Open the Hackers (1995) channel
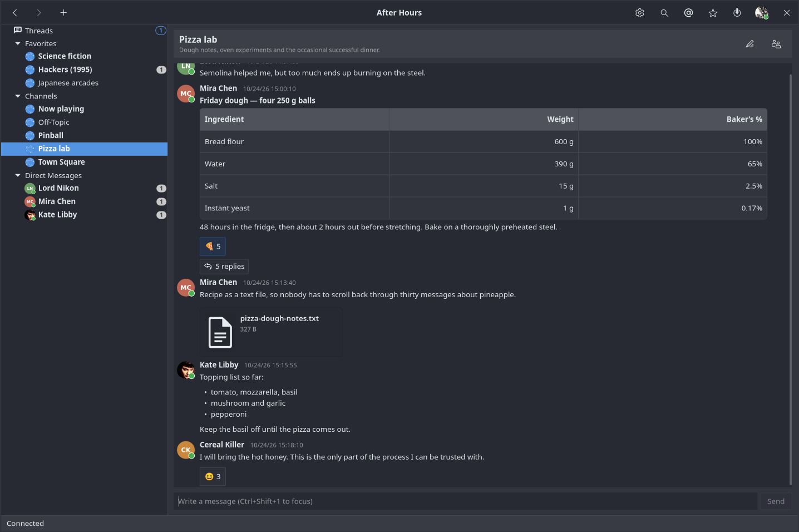The height and width of the screenshot is (532, 799). pos(84,70)
